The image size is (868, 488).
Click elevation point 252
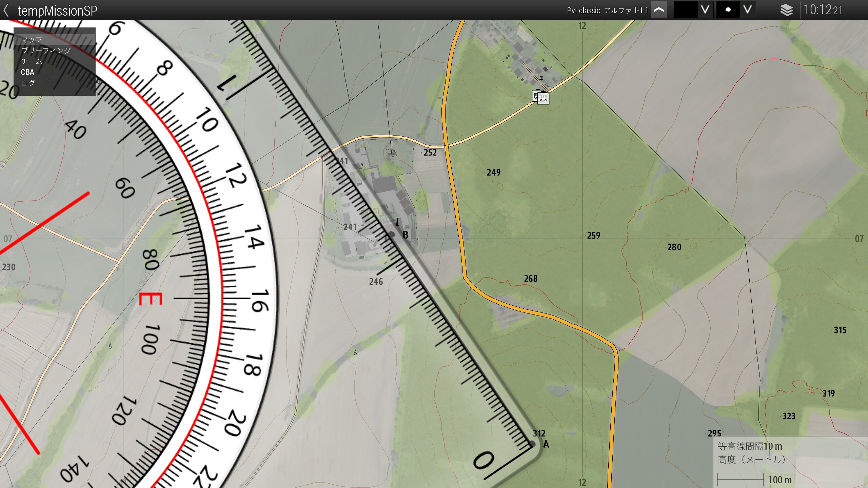coord(430,152)
